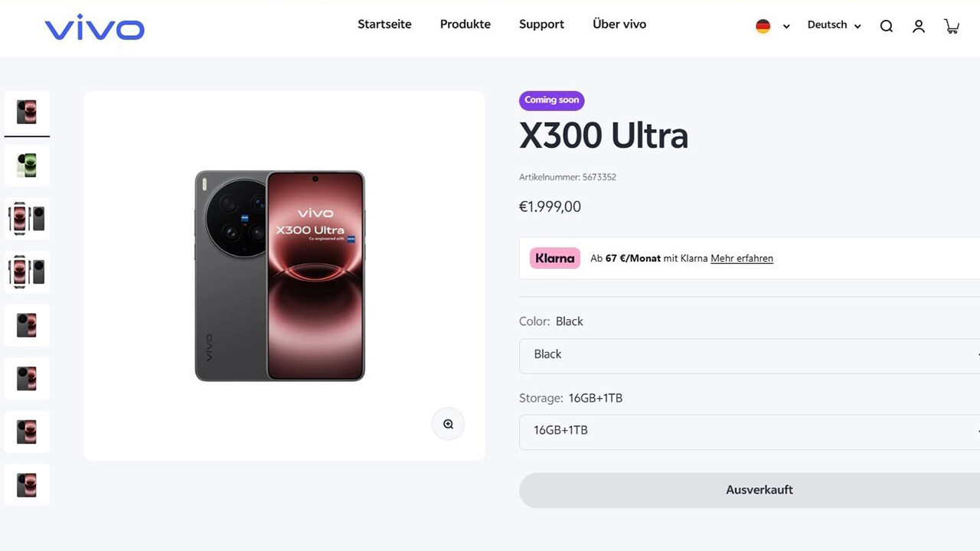
Task: Select the first product thumbnail
Action: [27, 112]
